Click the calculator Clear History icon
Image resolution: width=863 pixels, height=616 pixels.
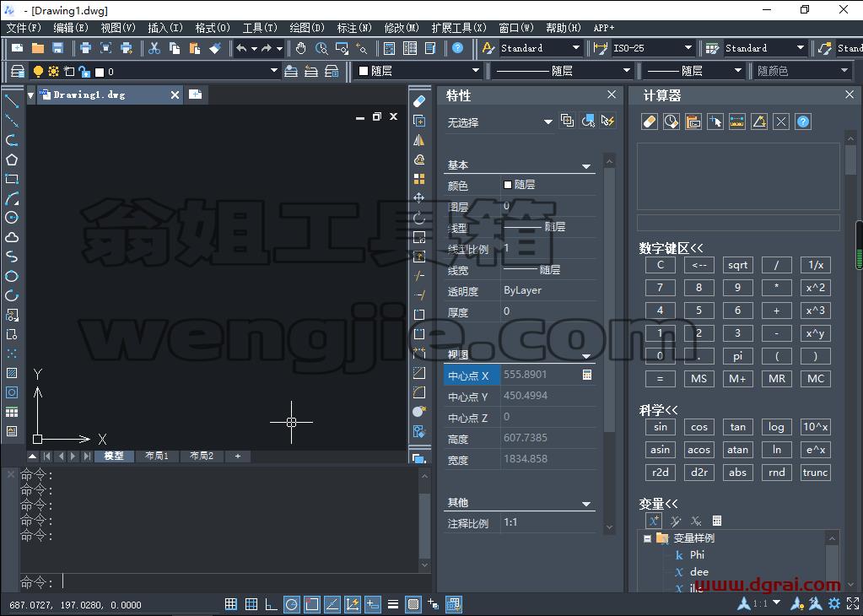[x=672, y=122]
